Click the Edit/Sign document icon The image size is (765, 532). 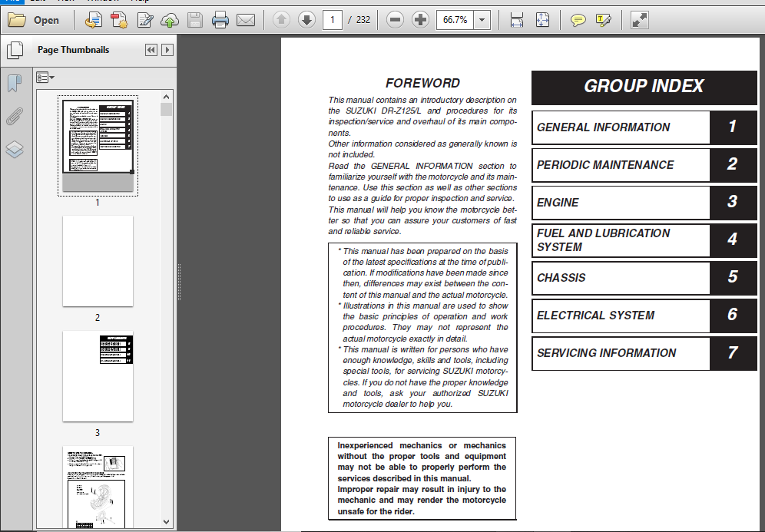coord(145,20)
